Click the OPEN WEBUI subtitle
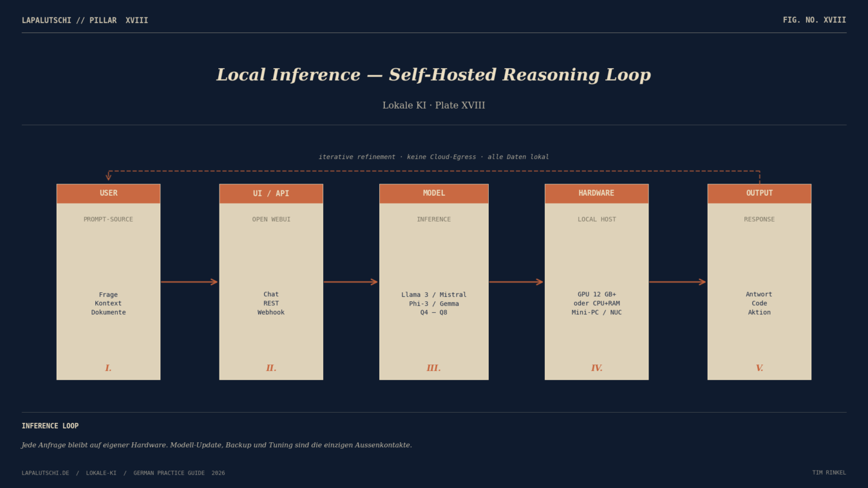Viewport: 868px width, 488px height. pos(271,219)
